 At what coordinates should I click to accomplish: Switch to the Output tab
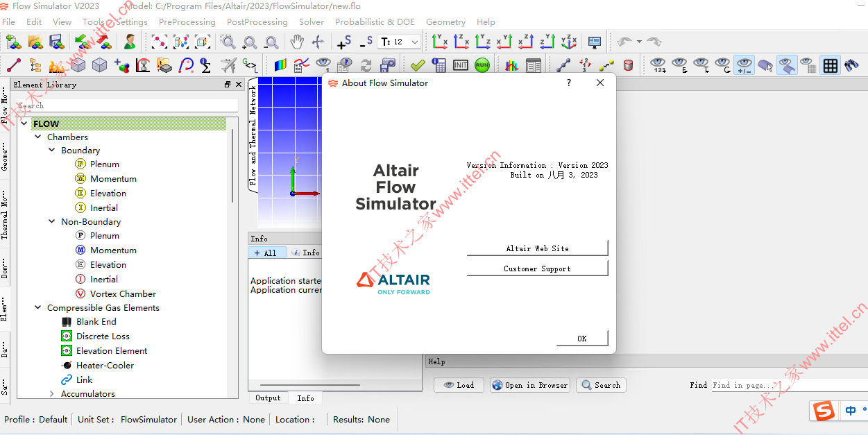pyautogui.click(x=268, y=398)
